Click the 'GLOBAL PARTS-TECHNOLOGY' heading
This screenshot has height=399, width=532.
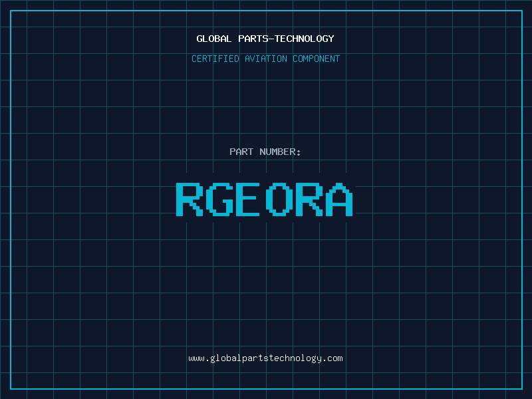[x=265, y=39]
